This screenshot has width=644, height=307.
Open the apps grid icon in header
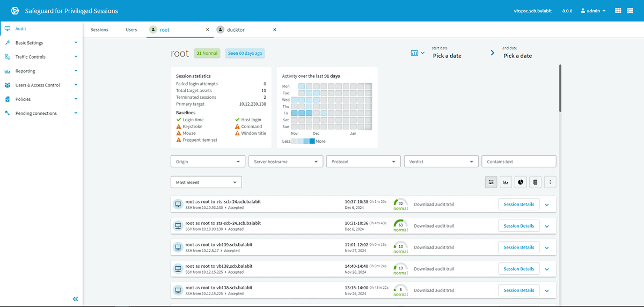pyautogui.click(x=618, y=11)
